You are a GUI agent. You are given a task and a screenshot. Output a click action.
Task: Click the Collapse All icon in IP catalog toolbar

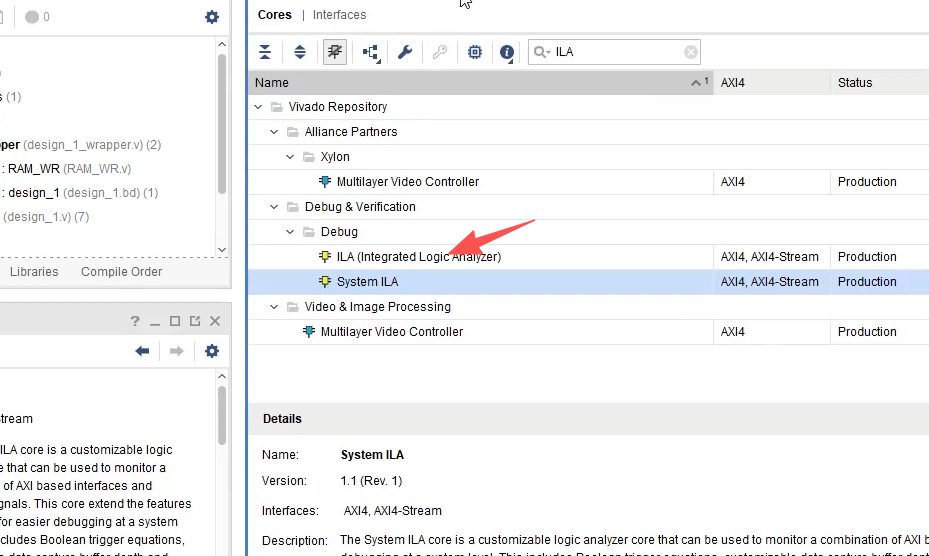[x=265, y=52]
